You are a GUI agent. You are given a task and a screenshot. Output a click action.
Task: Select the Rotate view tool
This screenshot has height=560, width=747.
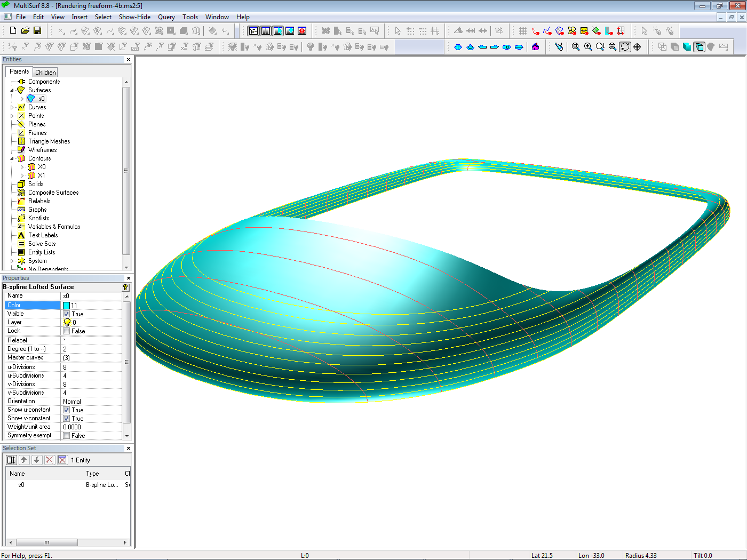click(x=625, y=47)
